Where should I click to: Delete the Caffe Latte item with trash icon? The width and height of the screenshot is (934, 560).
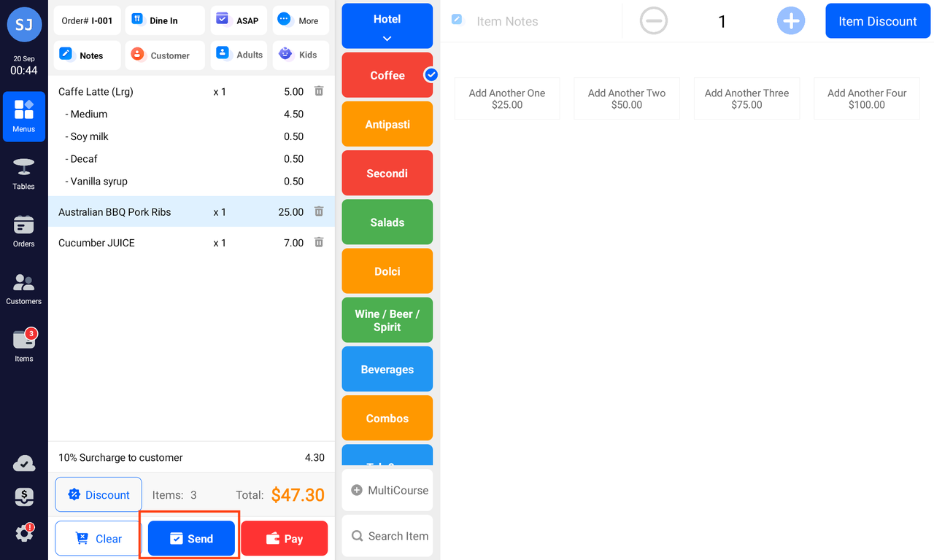(x=319, y=91)
